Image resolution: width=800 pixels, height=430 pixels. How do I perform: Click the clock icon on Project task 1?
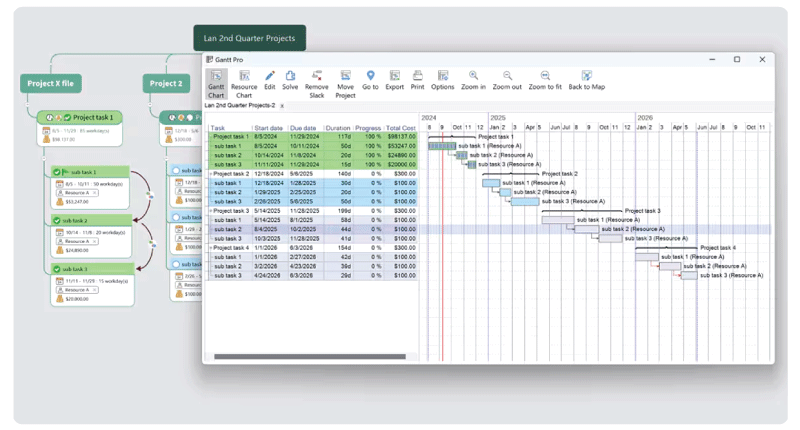49,117
